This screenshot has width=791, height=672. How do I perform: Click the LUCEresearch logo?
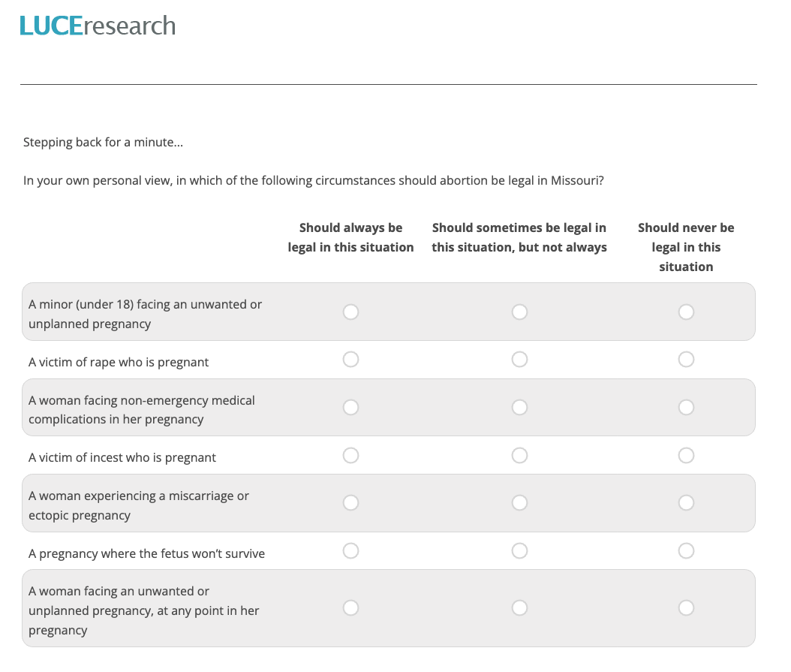(x=98, y=26)
